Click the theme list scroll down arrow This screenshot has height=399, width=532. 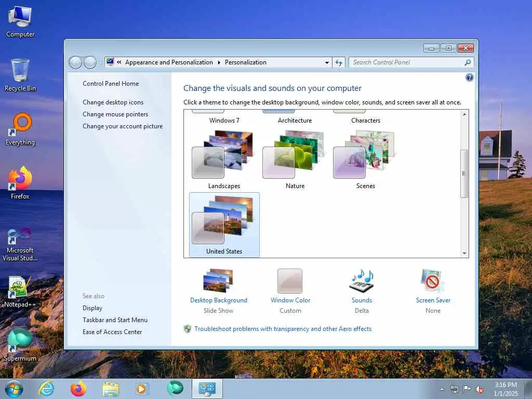(464, 254)
